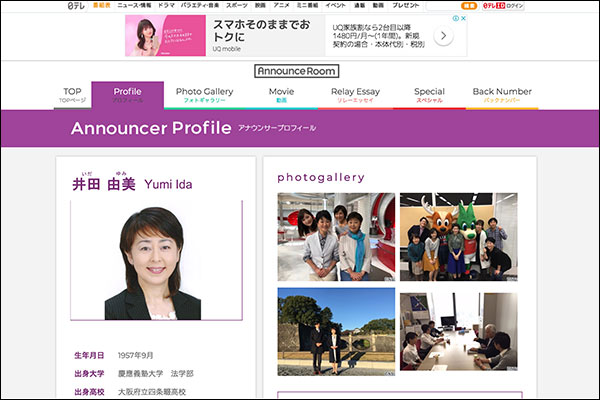Go to the Relay Essay tab
Viewport: 600px width, 400px height.
355,95
